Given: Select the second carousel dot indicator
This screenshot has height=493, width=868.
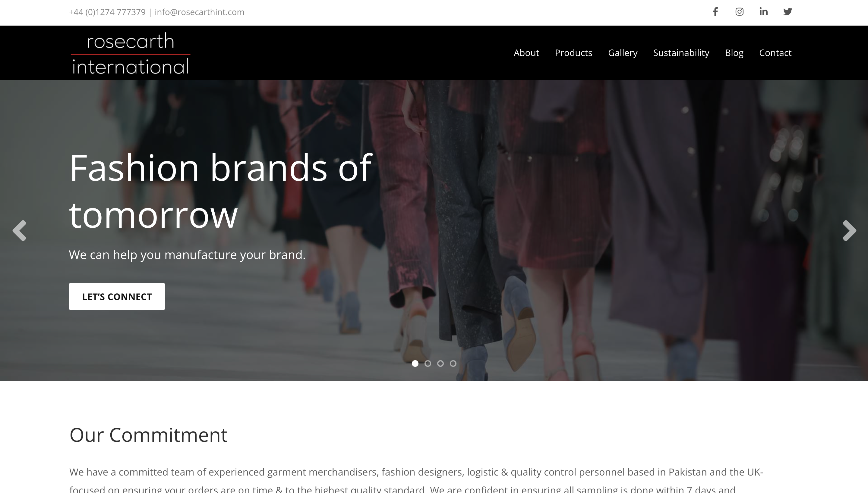Looking at the screenshot, I should tap(428, 363).
